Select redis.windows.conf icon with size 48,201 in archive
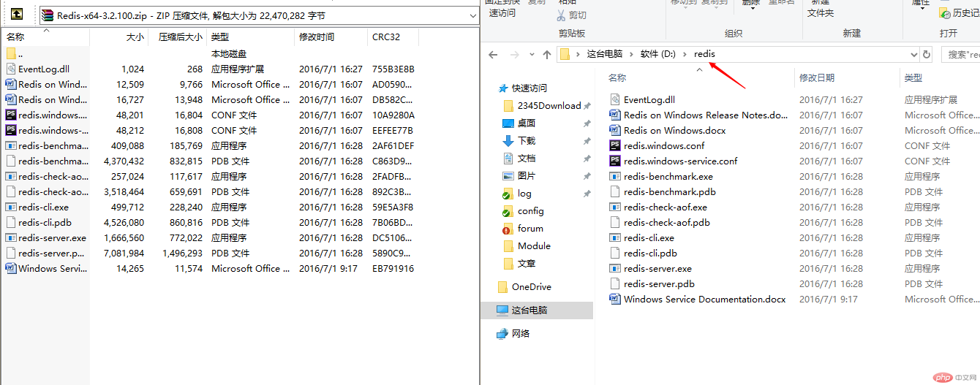This screenshot has width=980, height=385. click(11, 115)
